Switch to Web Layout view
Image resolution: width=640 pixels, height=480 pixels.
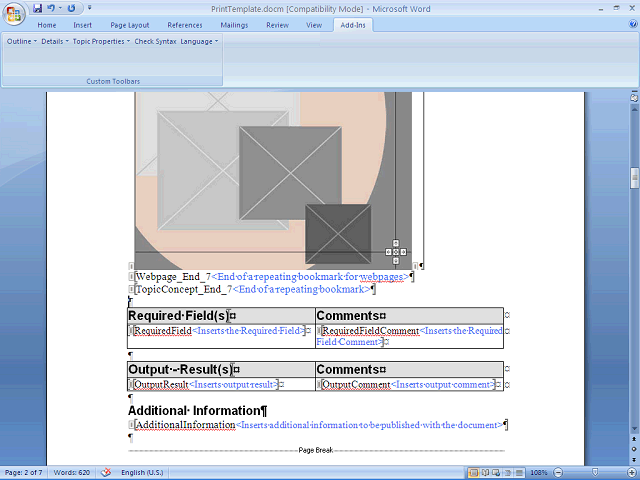496,473
